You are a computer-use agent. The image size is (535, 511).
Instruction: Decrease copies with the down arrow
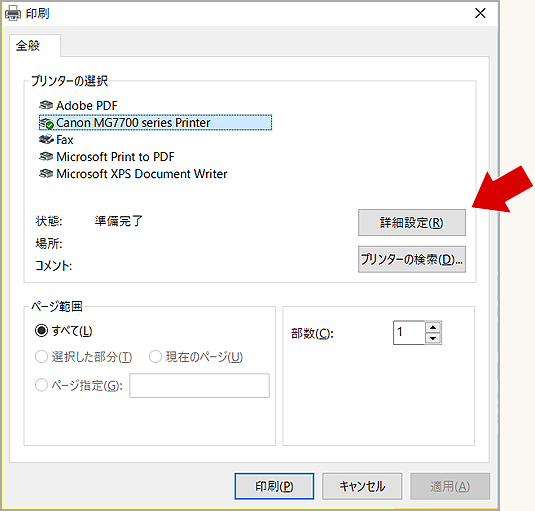click(x=433, y=338)
